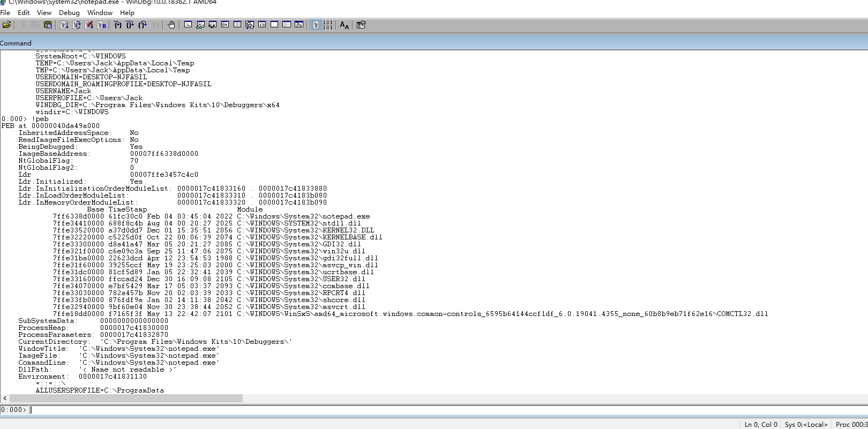Click the 'BeingDebugged' field line
This screenshot has height=429, width=868.
pos(80,147)
